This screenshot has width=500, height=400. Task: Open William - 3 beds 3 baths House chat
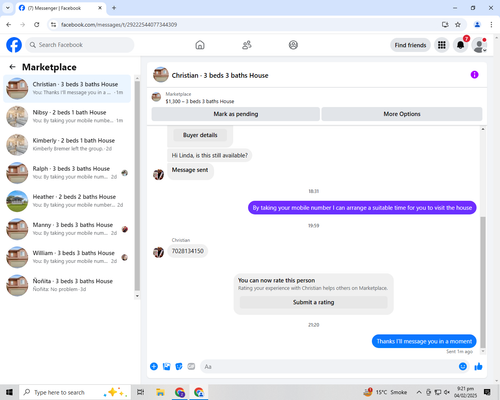pos(67,257)
